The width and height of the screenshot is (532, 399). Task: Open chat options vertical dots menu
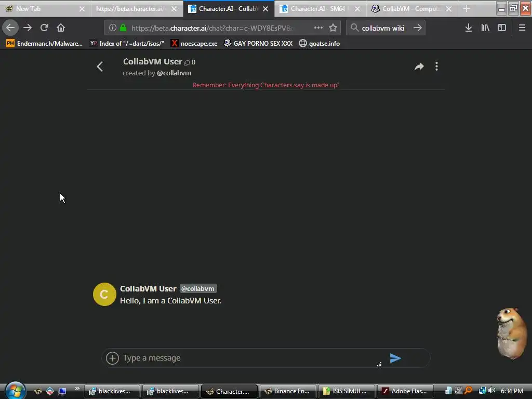point(436,66)
